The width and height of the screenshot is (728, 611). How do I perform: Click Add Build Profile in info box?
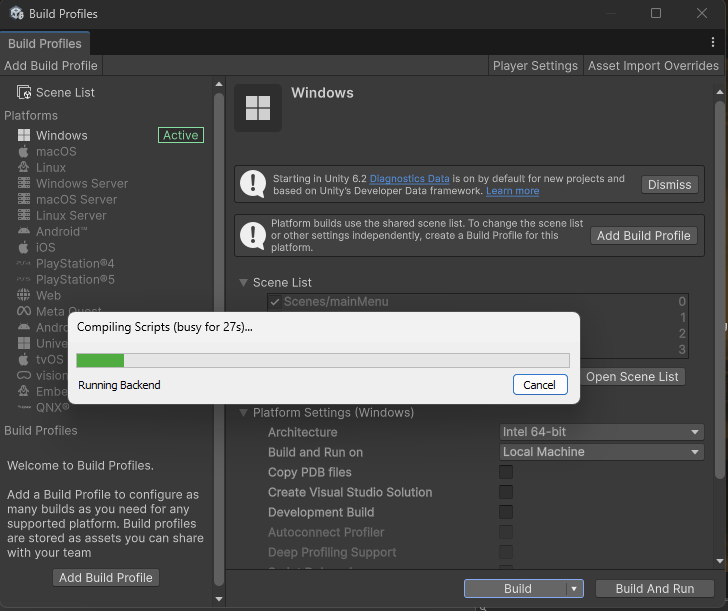tap(644, 235)
